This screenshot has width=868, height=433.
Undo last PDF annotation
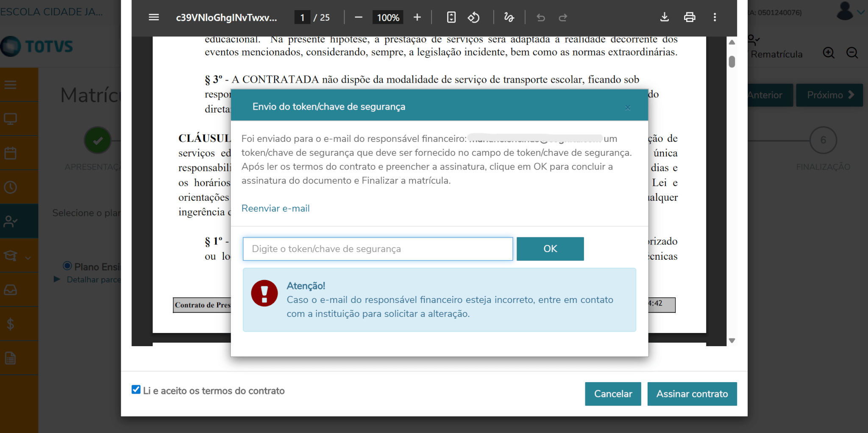(540, 17)
